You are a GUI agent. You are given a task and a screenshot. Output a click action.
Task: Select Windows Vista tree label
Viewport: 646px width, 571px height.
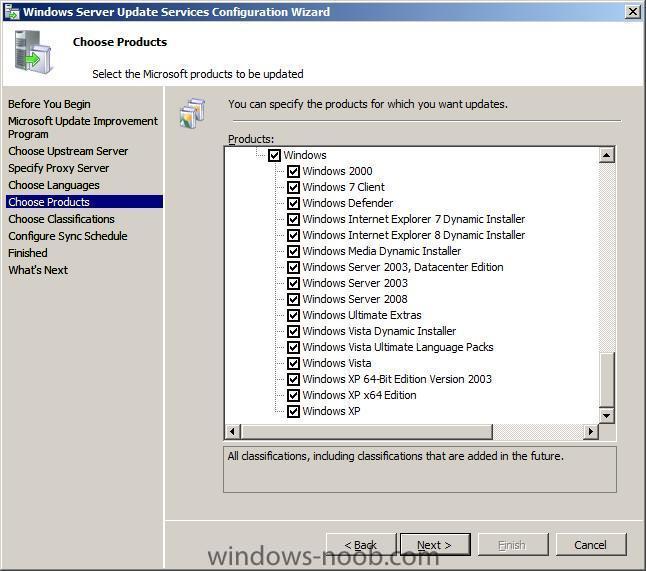point(337,363)
